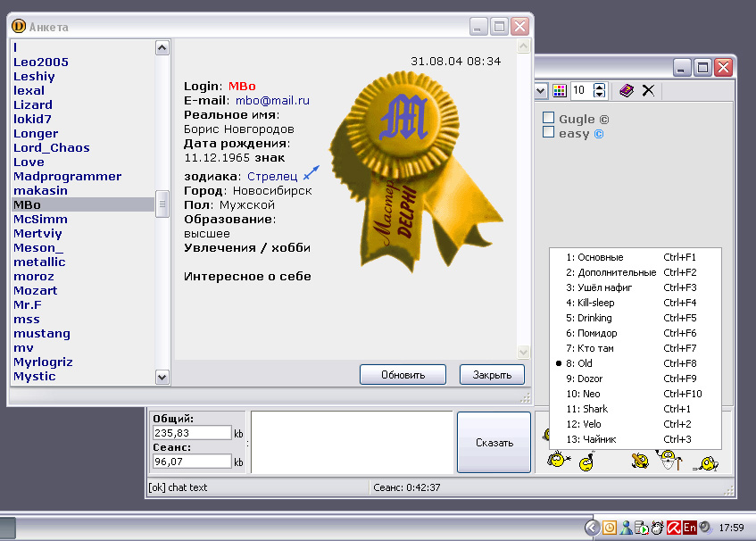Decrease font size with down spinner
The height and width of the screenshot is (541, 756).
[x=599, y=94]
